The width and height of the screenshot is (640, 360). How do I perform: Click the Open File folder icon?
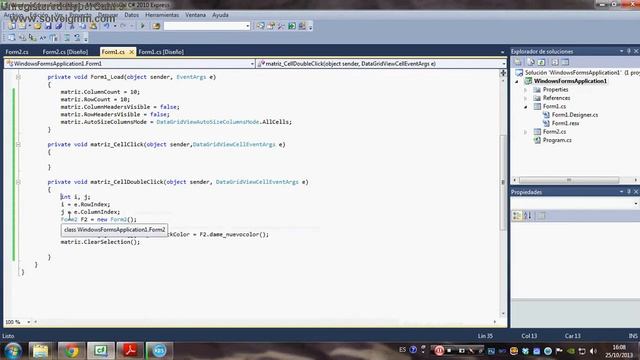38,26
